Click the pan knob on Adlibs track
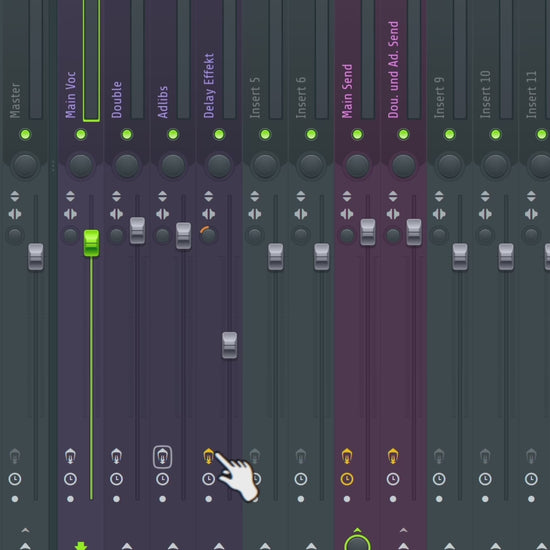The height and width of the screenshot is (550, 550). tap(173, 165)
